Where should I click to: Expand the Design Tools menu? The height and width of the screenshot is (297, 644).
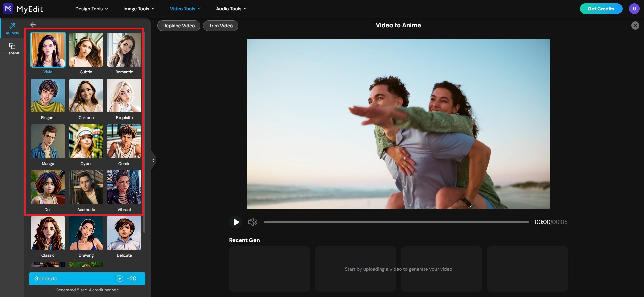(x=92, y=9)
